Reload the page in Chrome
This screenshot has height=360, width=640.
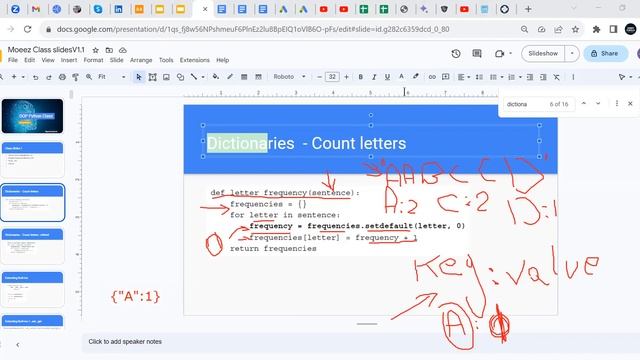tap(28, 29)
